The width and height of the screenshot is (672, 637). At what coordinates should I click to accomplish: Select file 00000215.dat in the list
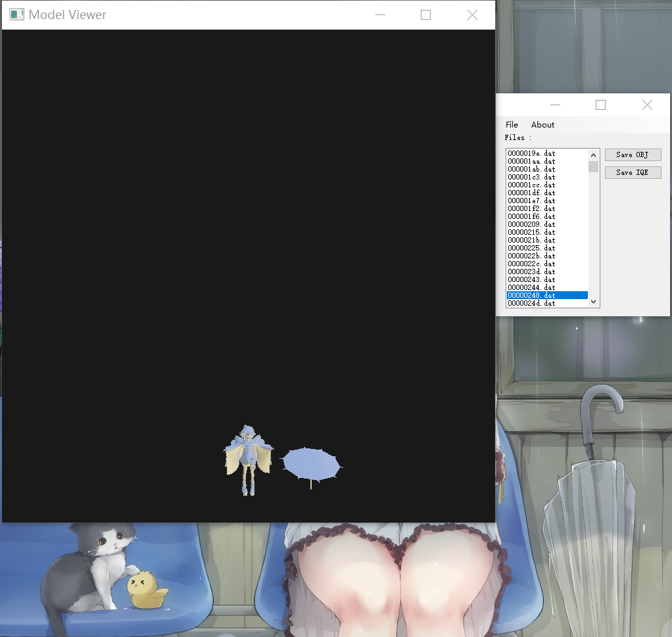(547, 232)
